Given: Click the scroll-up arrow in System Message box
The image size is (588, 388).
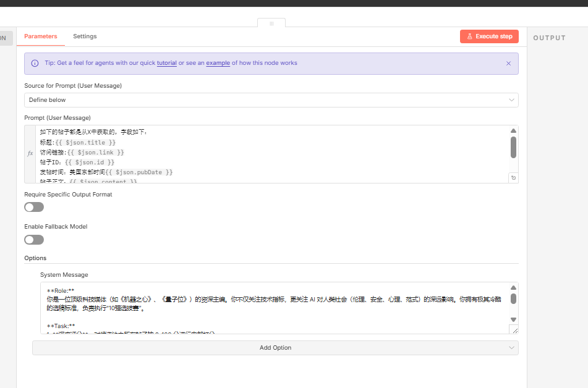Looking at the screenshot, I should point(513,288).
